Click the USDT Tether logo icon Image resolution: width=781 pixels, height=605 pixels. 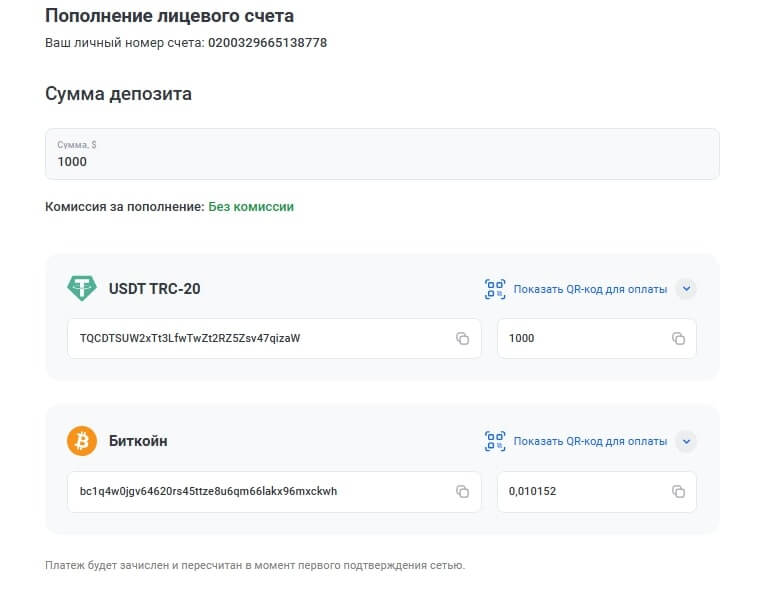click(x=82, y=288)
